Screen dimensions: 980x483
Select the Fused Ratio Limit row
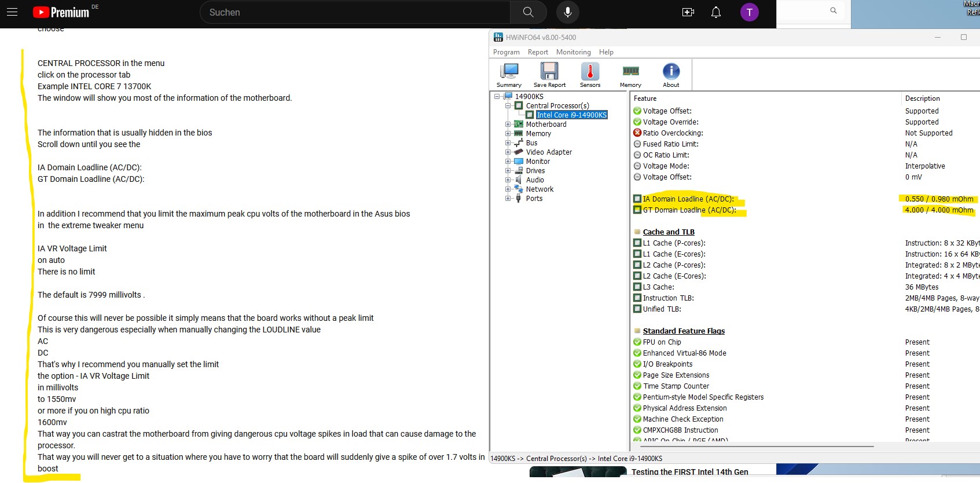pyautogui.click(x=806, y=144)
